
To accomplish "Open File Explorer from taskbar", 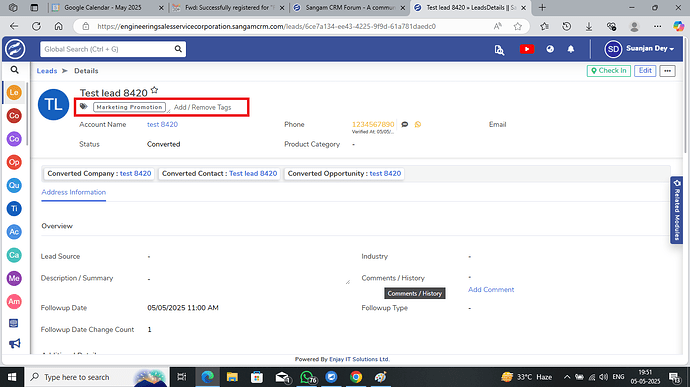I will point(232,377).
